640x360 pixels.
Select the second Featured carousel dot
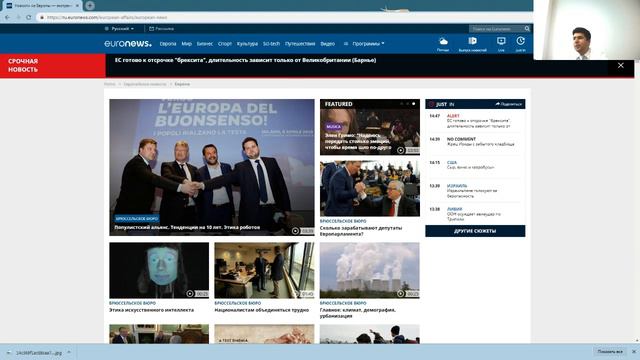407,104
